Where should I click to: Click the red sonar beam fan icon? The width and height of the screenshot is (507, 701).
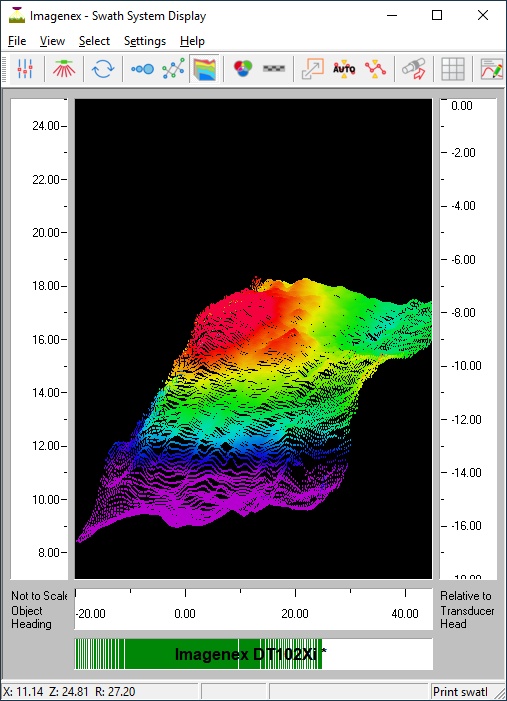[64, 69]
